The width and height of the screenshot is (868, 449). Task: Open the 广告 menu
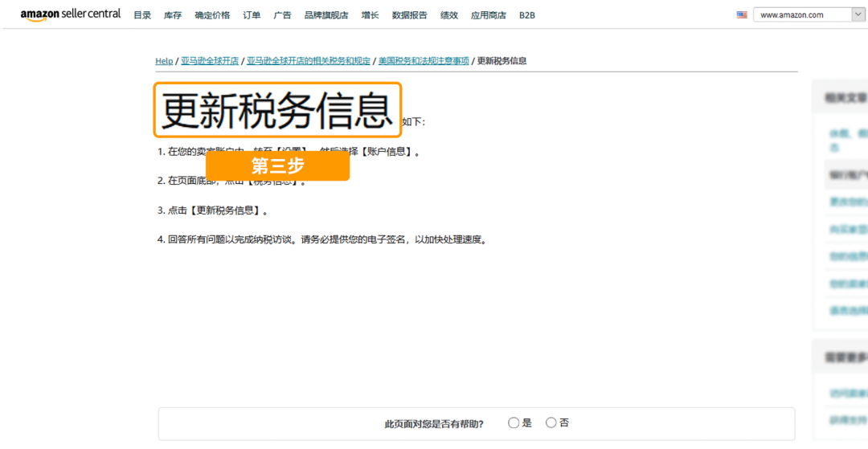click(282, 15)
